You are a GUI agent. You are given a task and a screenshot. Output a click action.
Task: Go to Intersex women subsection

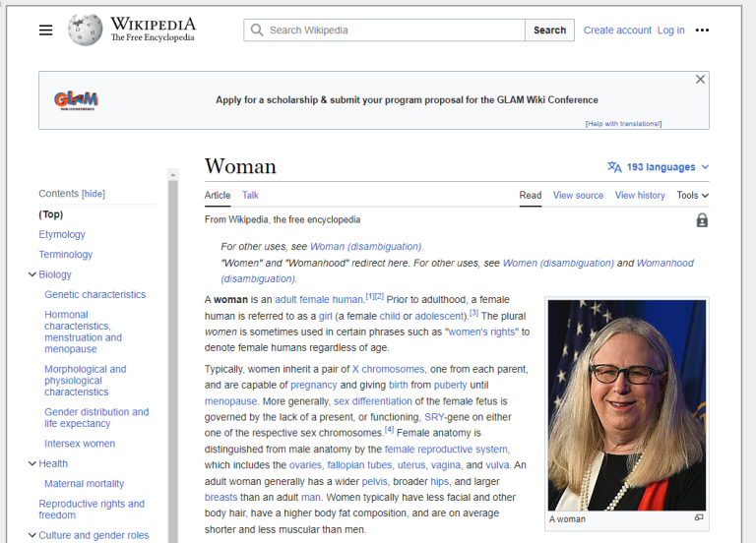[x=80, y=444]
